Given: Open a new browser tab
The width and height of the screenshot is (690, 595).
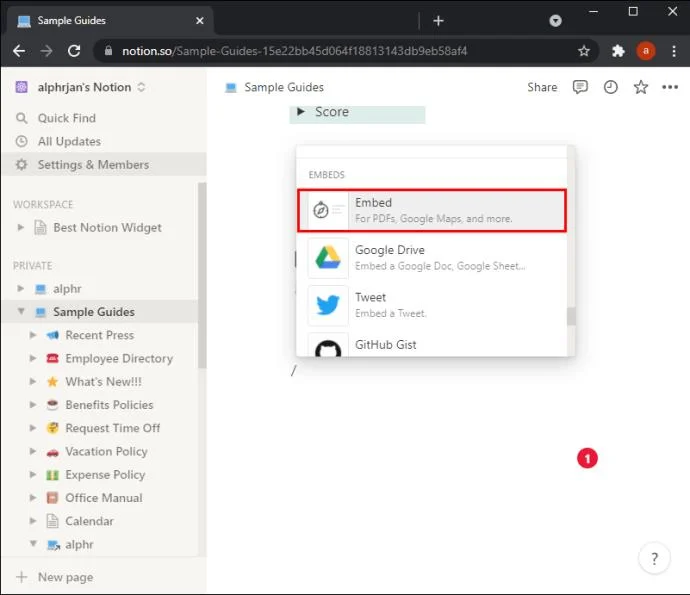Looking at the screenshot, I should point(438,21).
